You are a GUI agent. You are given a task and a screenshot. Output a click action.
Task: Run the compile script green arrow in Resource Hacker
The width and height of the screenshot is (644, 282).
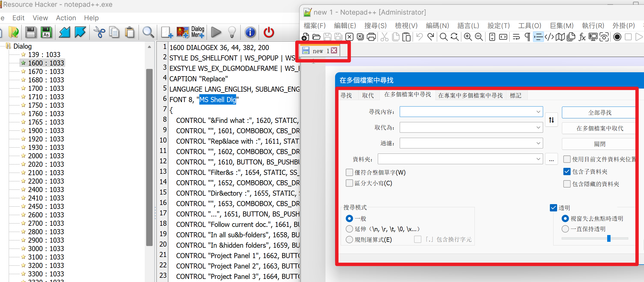click(x=216, y=32)
